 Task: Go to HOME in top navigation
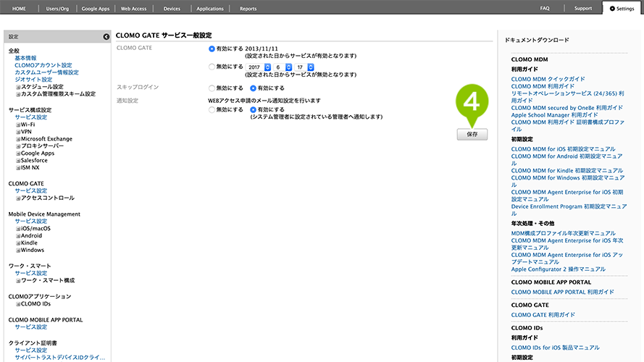(19, 9)
